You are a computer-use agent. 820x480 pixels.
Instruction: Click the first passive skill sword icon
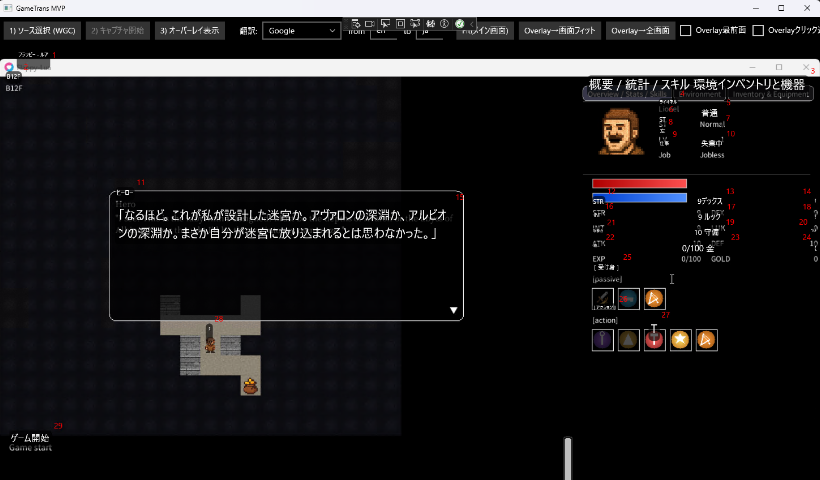pyautogui.click(x=602, y=298)
